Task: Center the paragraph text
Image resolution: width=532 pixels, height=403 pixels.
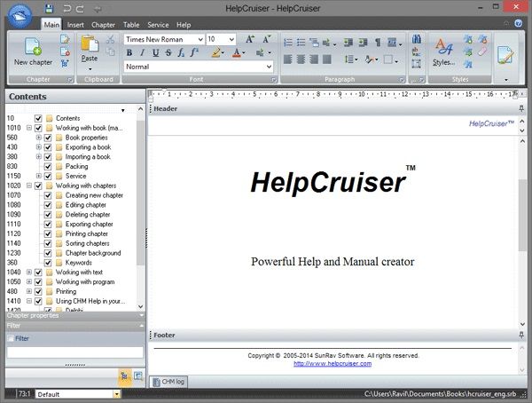Action: [301, 59]
